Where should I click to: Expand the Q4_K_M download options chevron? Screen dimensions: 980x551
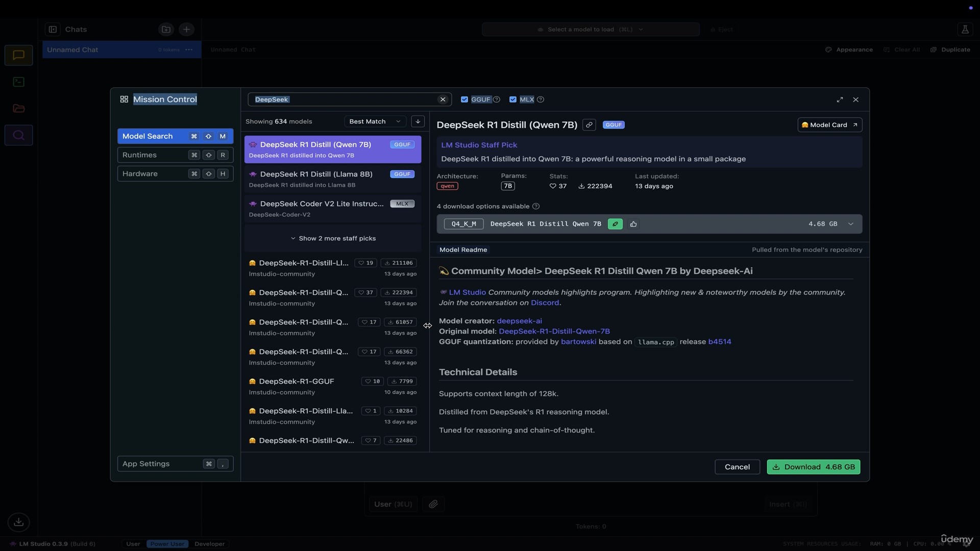point(851,224)
